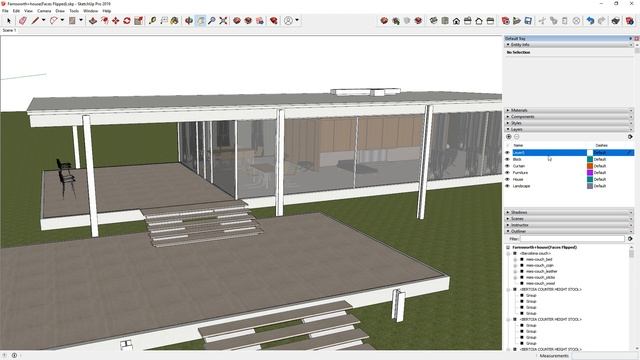Click the Outliner filter input field
Image resolution: width=640 pixels, height=360 pixels.
[572, 239]
